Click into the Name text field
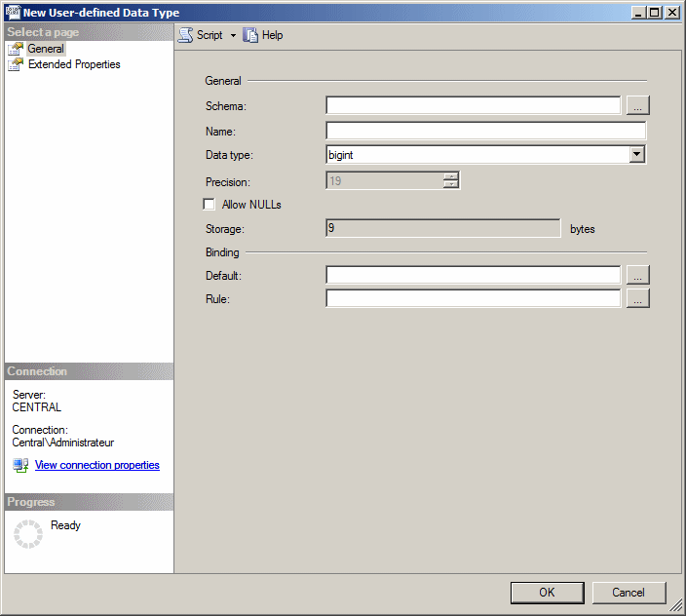This screenshot has height=616, width=686. tap(485, 131)
